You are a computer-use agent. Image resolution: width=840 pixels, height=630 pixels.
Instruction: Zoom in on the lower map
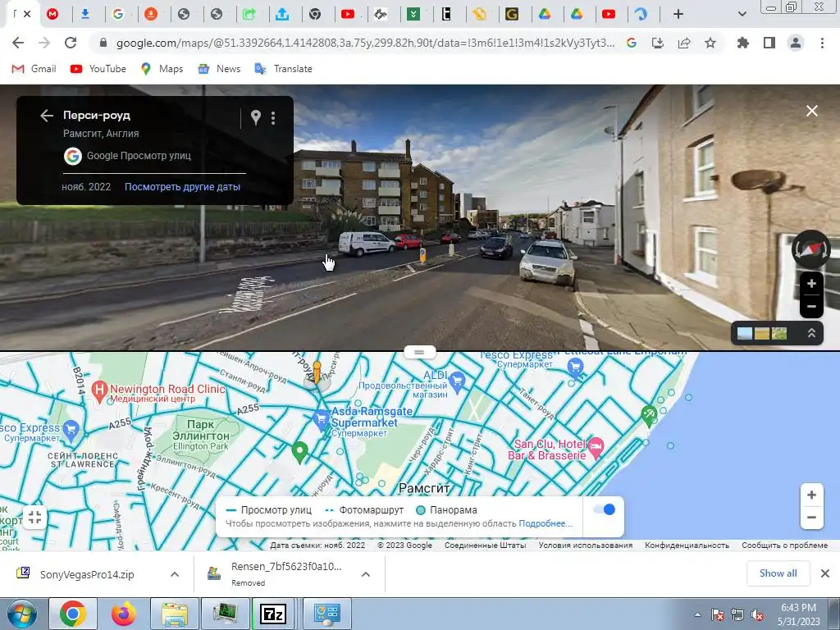point(811,495)
